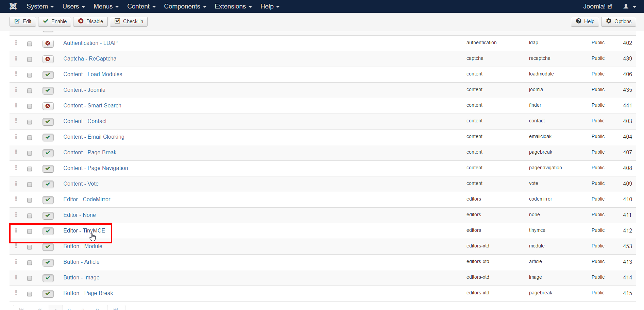The height and width of the screenshot is (310, 644).
Task: Open the Button - Module plugin
Action: pos(83,246)
